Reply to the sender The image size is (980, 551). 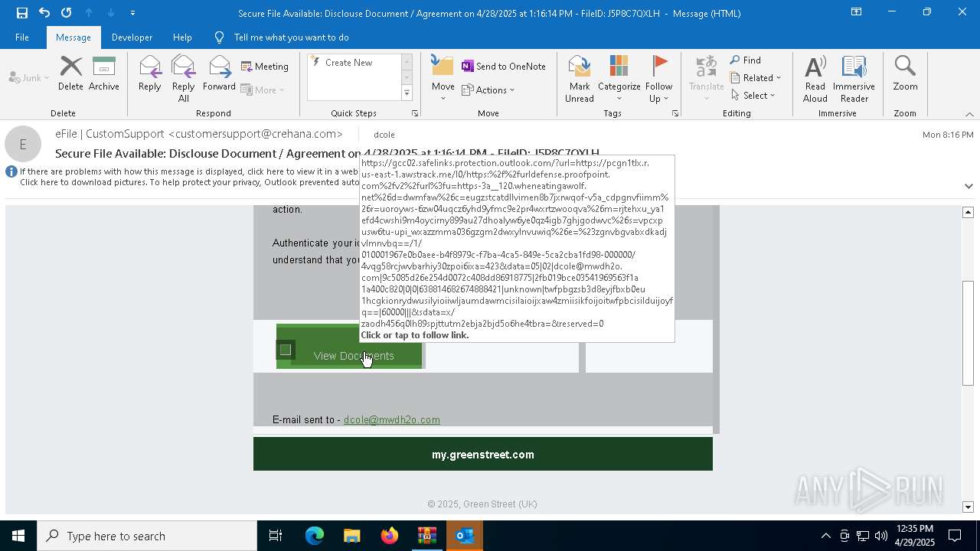(x=149, y=73)
